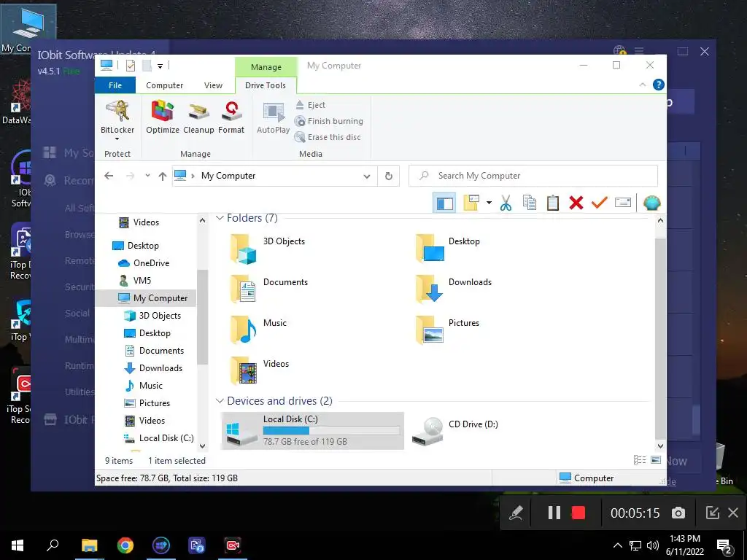This screenshot has height=560, width=747.
Task: Click the orange checkmark Properties icon
Action: click(600, 203)
